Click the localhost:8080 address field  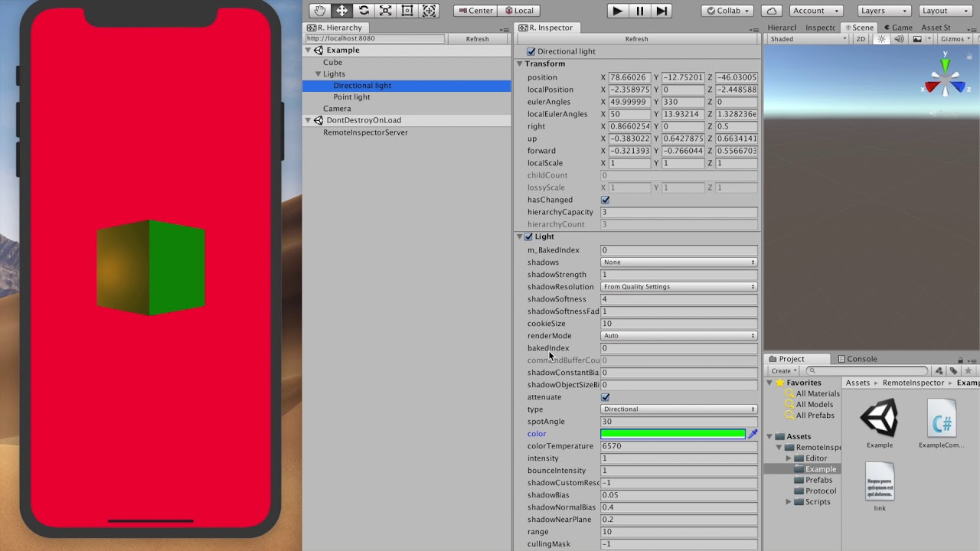click(374, 39)
